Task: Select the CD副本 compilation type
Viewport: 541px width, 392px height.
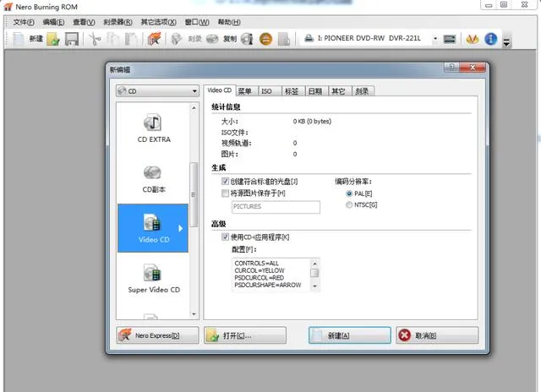Action: point(154,179)
